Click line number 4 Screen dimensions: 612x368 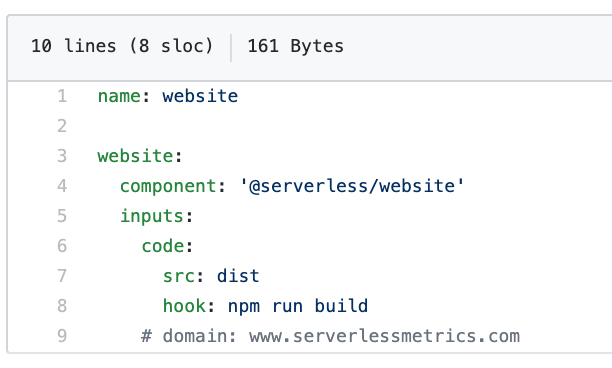tap(62, 186)
